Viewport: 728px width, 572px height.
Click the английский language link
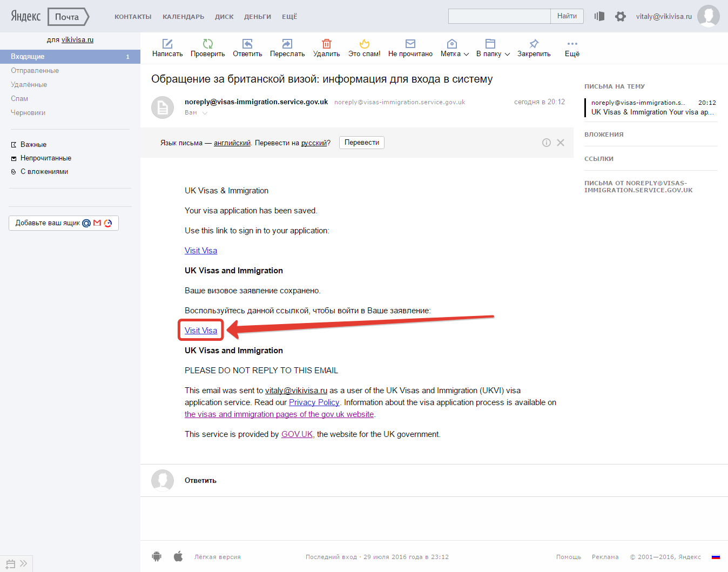pyautogui.click(x=232, y=143)
